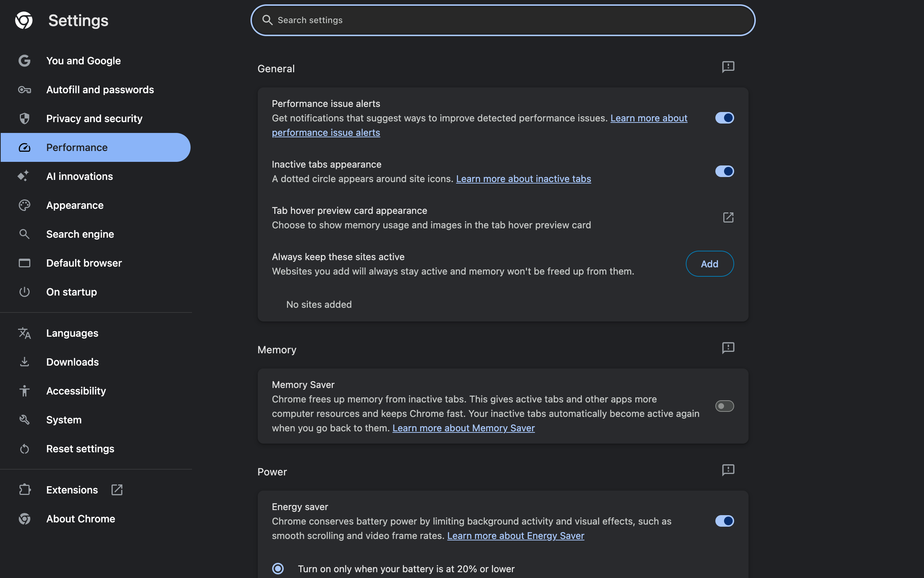
Task: Open Learn more about Memory Saver link
Action: (x=463, y=428)
